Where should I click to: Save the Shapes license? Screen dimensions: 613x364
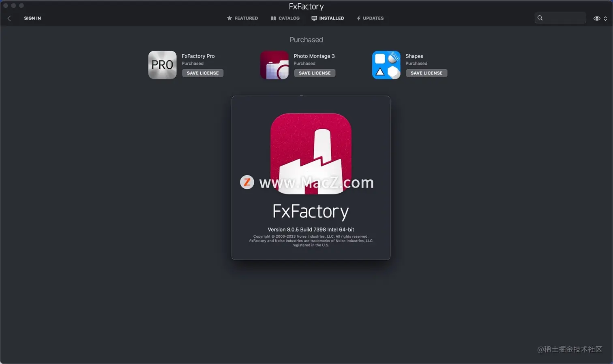(x=427, y=73)
